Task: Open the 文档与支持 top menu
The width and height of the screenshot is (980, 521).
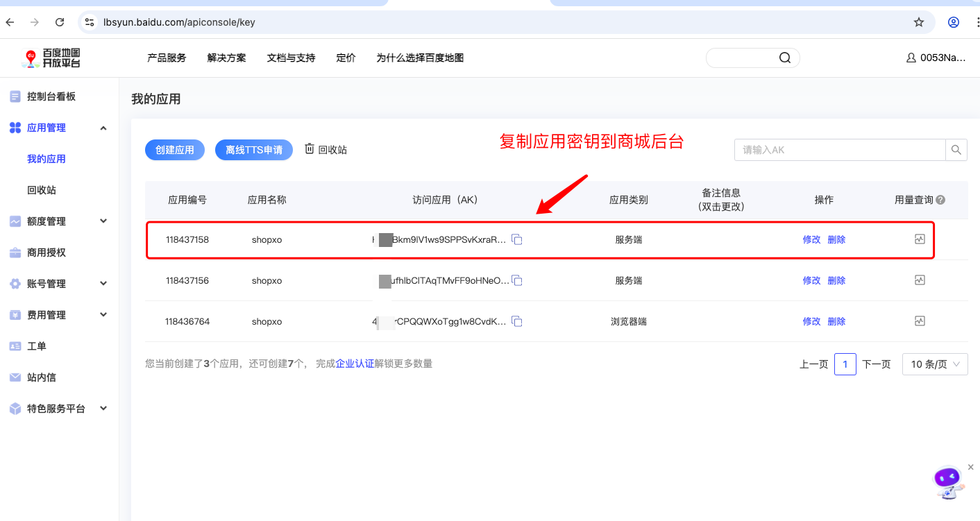Action: (292, 58)
